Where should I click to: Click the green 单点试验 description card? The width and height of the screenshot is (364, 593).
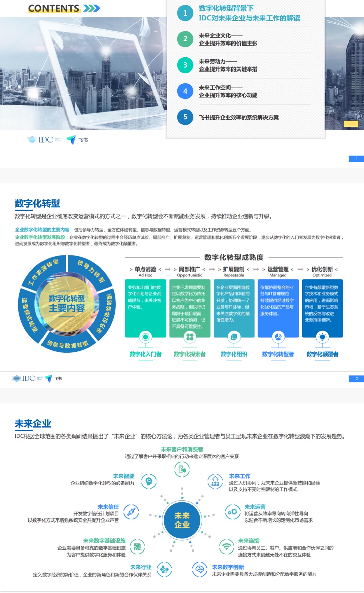point(145,308)
